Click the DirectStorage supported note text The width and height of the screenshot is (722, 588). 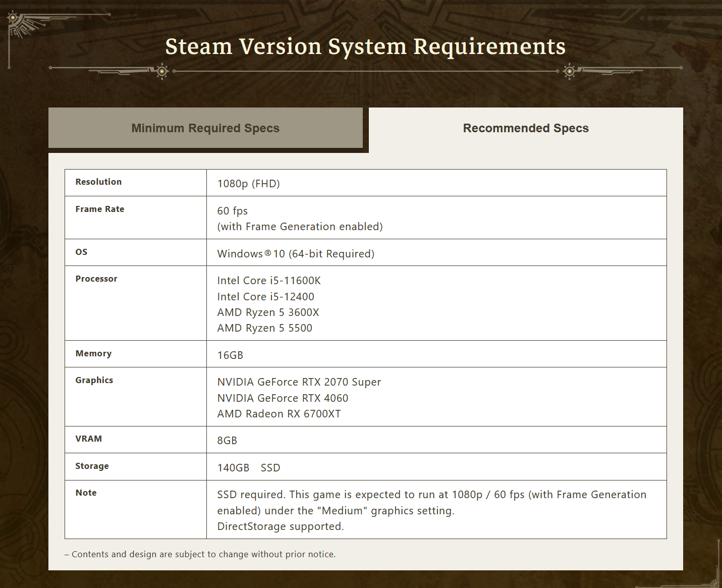[280, 526]
